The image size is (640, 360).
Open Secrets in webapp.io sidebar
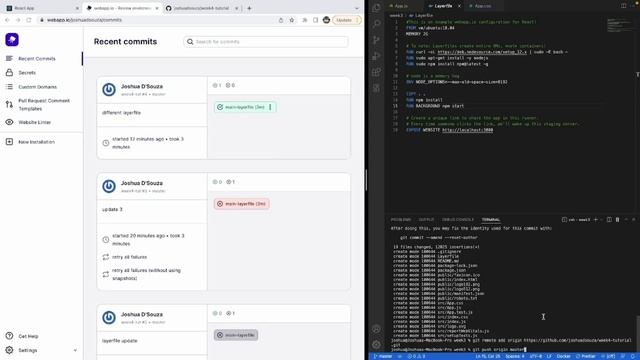[27, 73]
